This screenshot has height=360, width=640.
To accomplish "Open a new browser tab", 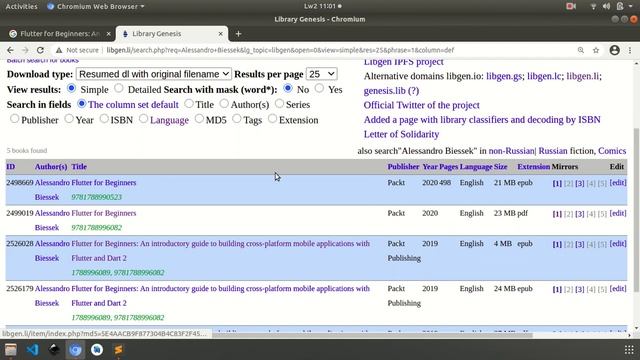I will pos(238,34).
